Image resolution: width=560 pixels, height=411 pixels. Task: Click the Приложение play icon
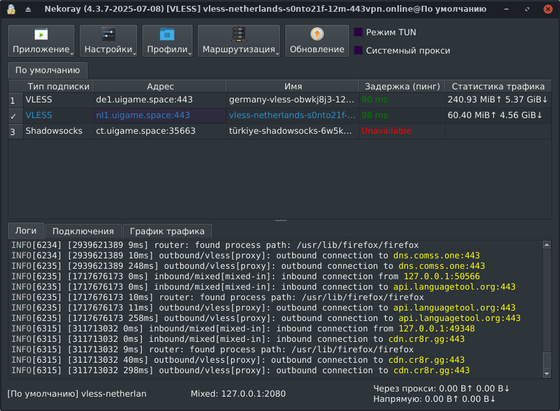(x=41, y=35)
